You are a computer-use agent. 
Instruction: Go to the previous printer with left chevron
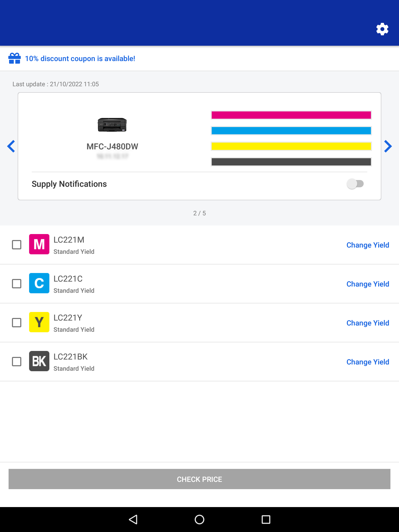click(x=11, y=146)
